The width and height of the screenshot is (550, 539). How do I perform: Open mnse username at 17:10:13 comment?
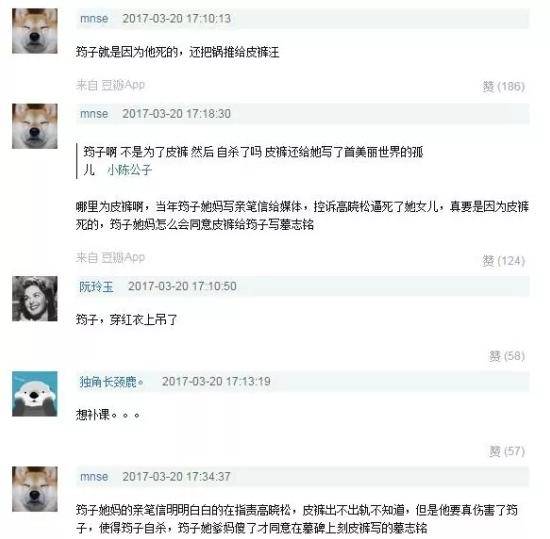[94, 18]
